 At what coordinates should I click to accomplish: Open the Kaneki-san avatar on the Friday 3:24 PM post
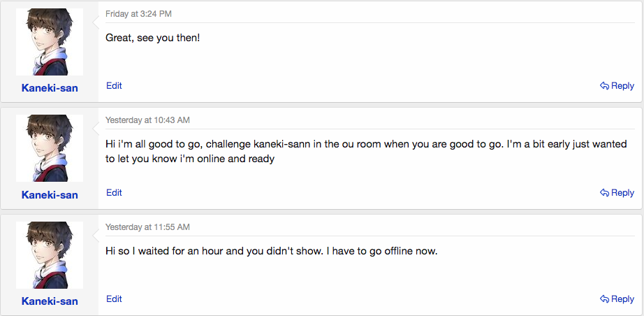(x=50, y=42)
